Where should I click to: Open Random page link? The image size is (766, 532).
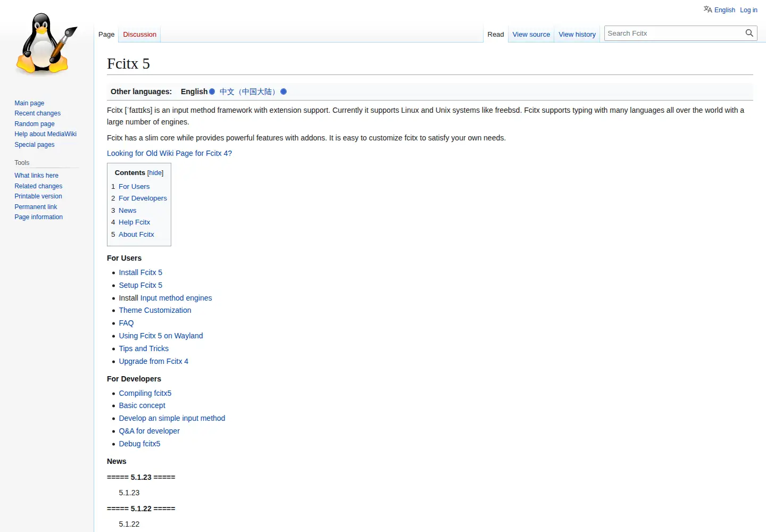[35, 124]
